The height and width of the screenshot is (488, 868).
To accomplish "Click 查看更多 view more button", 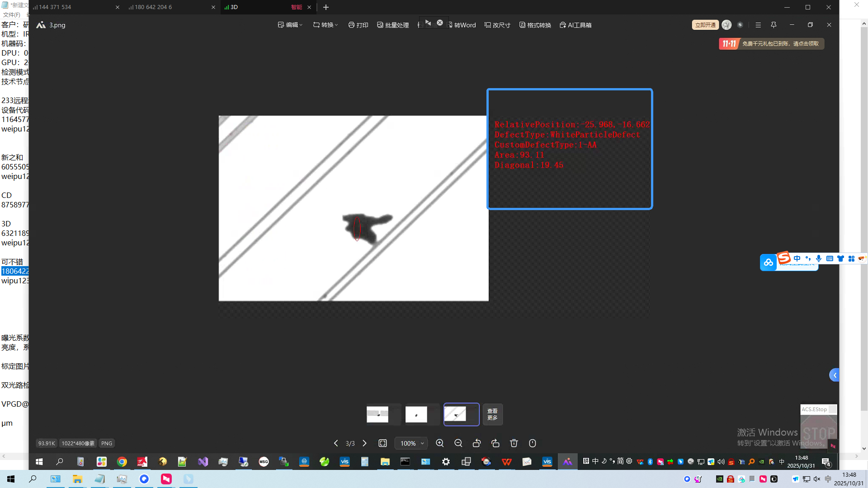I will pos(492,414).
